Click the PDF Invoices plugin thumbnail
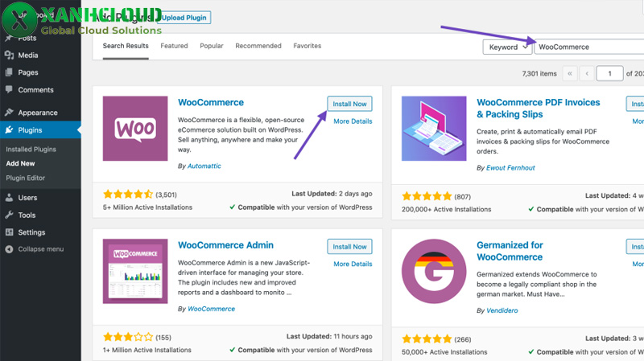 434,129
